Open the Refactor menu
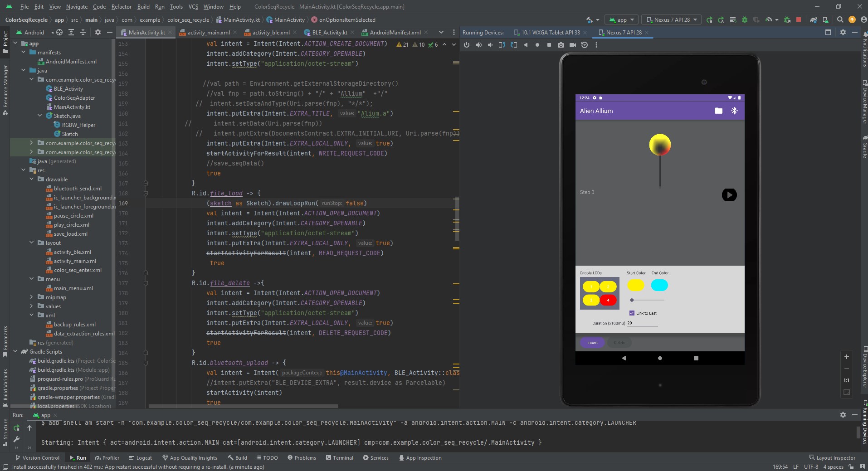The height and width of the screenshot is (471, 868). tap(121, 7)
